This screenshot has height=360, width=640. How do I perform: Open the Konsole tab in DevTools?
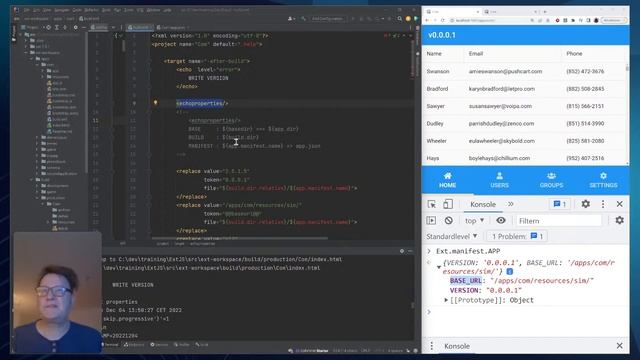tap(483, 204)
